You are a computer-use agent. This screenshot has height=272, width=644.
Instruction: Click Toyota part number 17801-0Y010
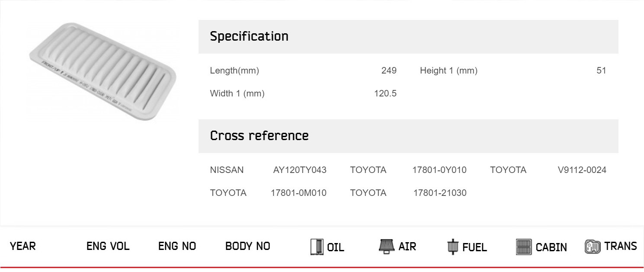pos(439,170)
